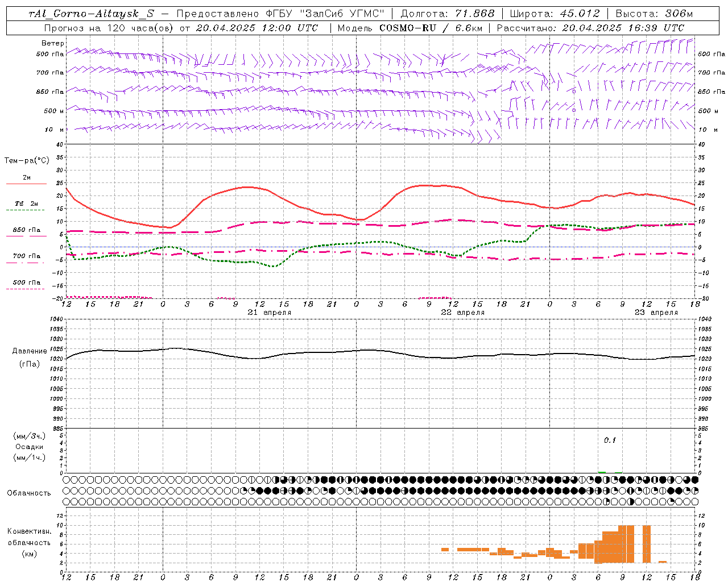Click the 500 гПа temperature legend entry

pos(26,282)
